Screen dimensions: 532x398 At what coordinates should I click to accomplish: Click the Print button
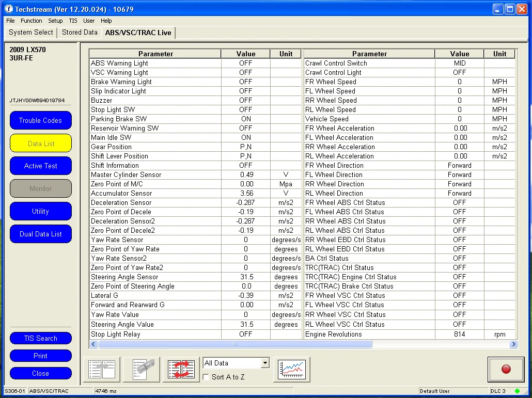pos(40,356)
